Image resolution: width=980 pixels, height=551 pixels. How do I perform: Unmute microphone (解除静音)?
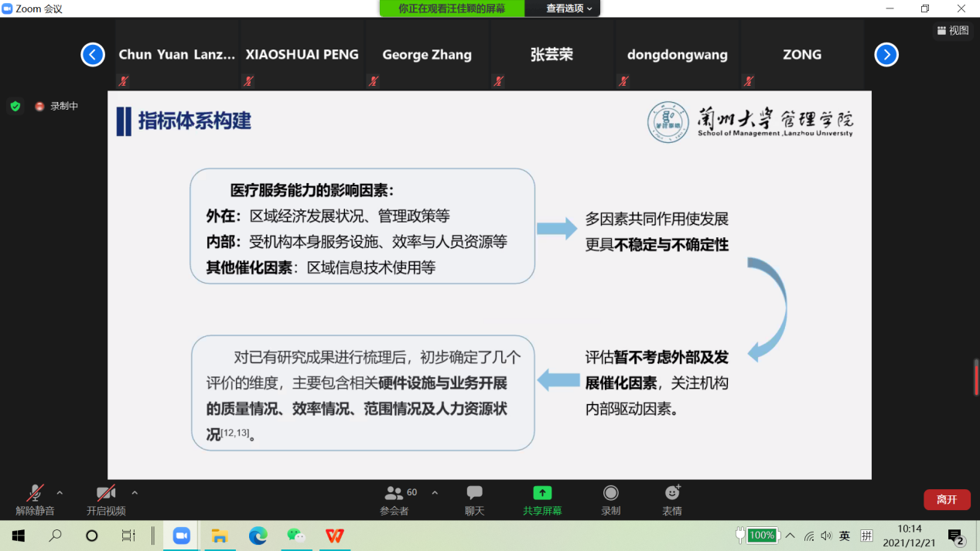point(35,493)
